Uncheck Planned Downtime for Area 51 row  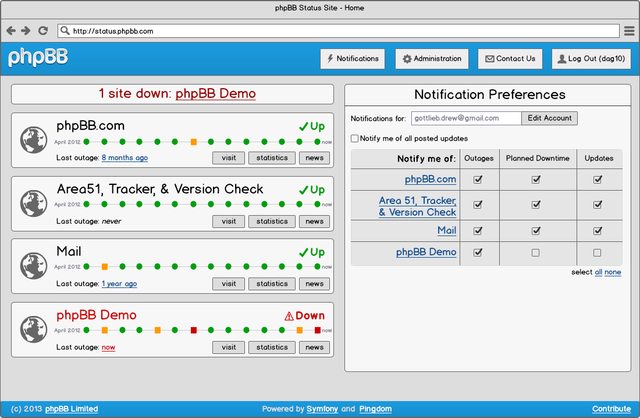(x=536, y=205)
